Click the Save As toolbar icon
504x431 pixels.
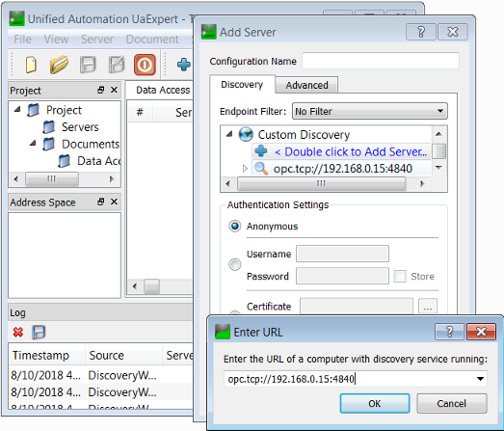coord(117,65)
